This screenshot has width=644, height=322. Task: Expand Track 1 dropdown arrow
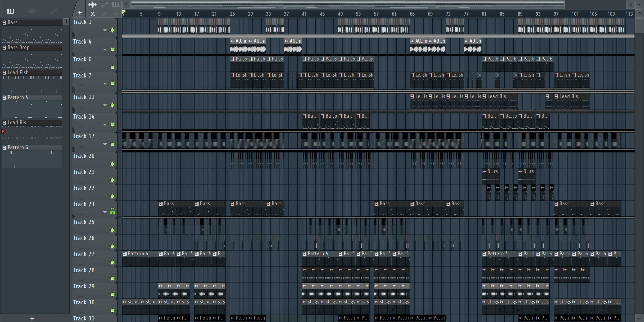105,30
